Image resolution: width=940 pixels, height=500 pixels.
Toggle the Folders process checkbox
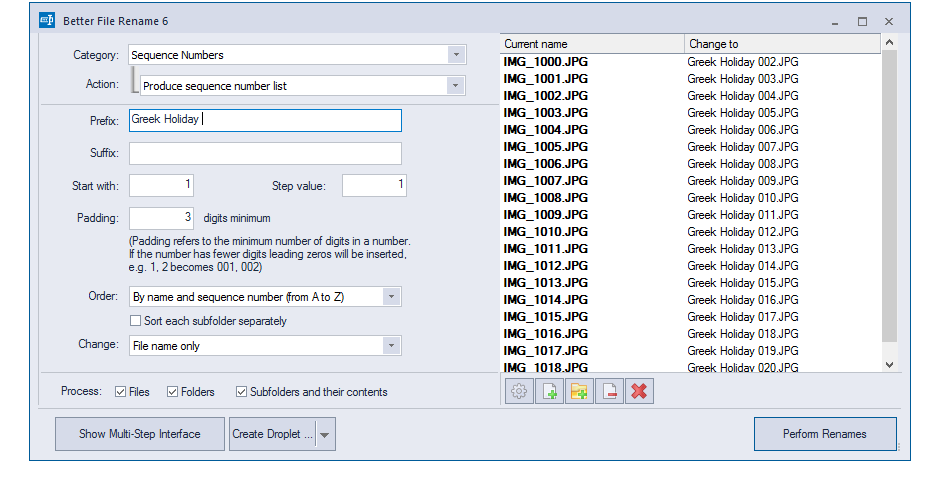click(173, 392)
